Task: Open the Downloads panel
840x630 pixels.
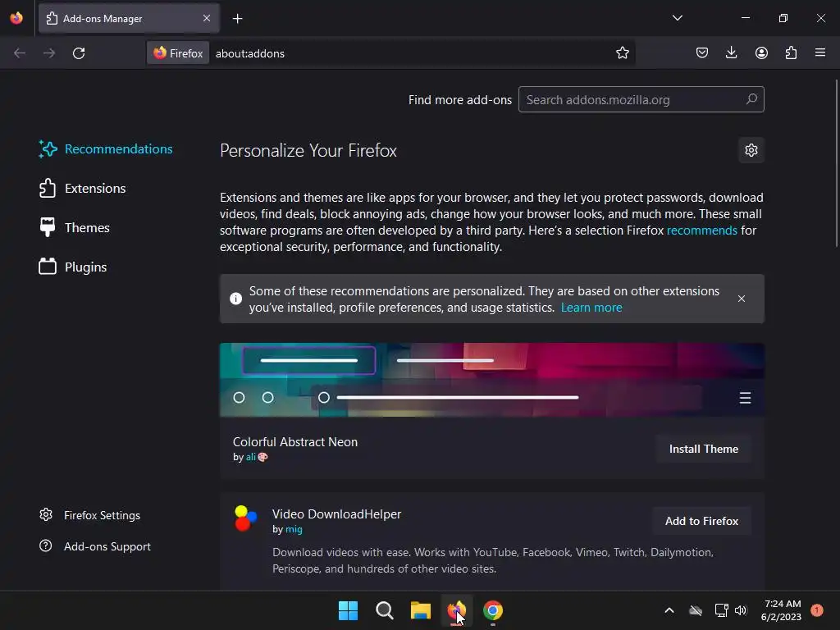Action: (x=731, y=52)
